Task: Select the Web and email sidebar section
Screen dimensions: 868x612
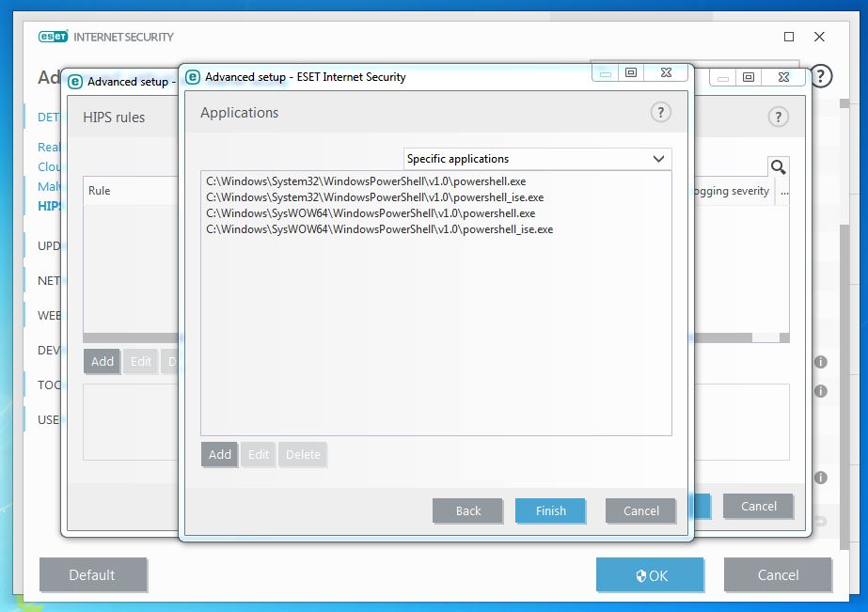Action: coord(49,316)
